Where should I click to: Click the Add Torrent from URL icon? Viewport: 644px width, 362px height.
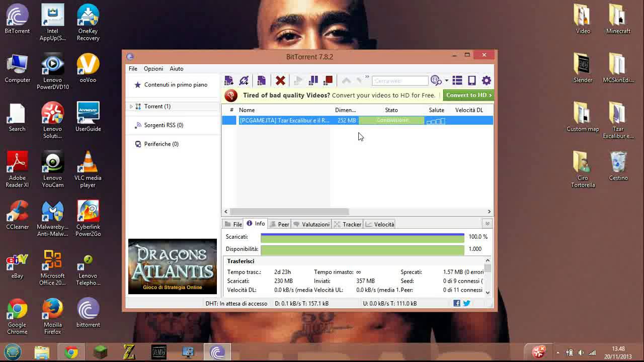(244, 80)
